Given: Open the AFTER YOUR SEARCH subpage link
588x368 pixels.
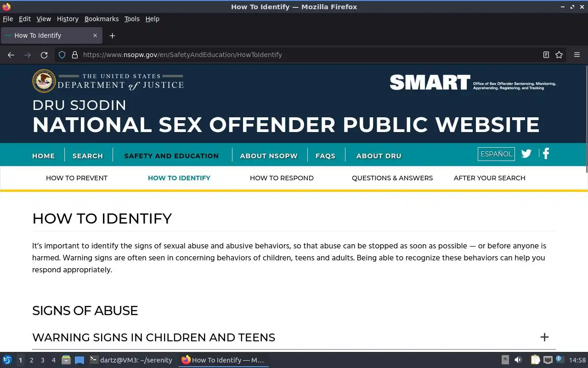Looking at the screenshot, I should click(x=490, y=178).
